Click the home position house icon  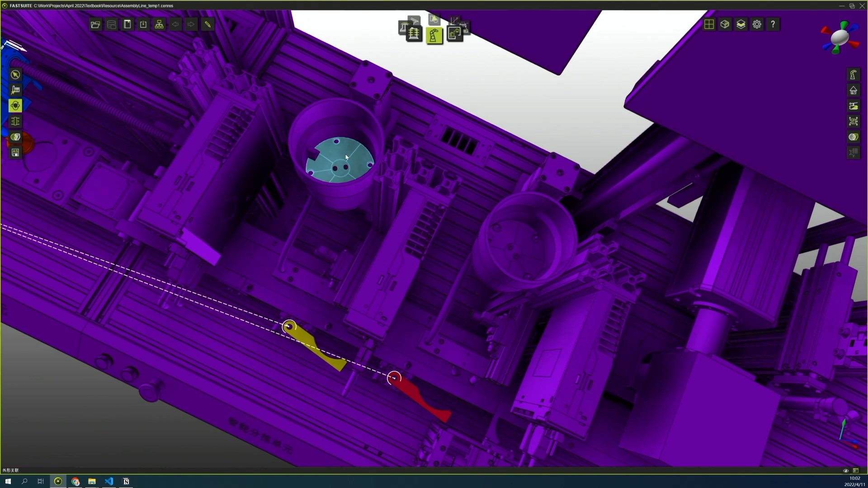point(853,90)
